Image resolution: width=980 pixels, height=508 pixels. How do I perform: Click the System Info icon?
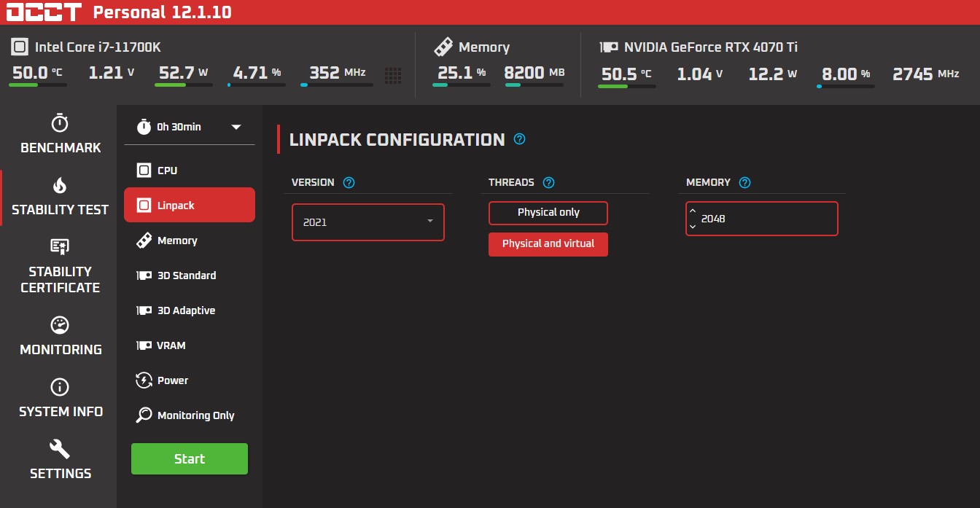[x=60, y=387]
